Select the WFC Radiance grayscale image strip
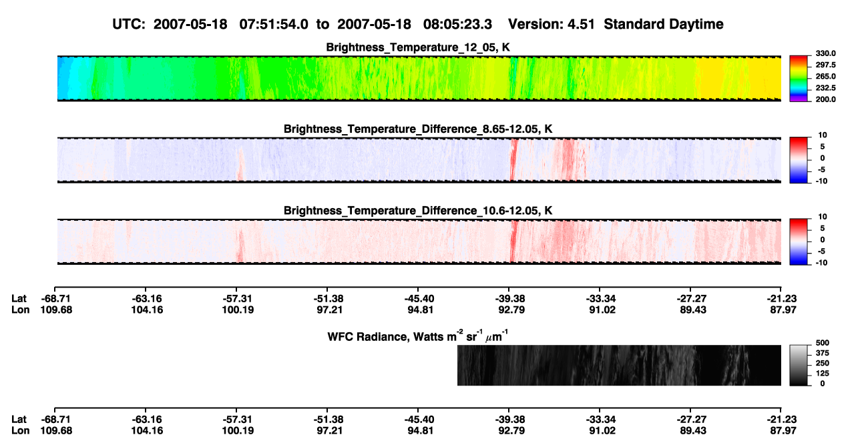 click(619, 365)
